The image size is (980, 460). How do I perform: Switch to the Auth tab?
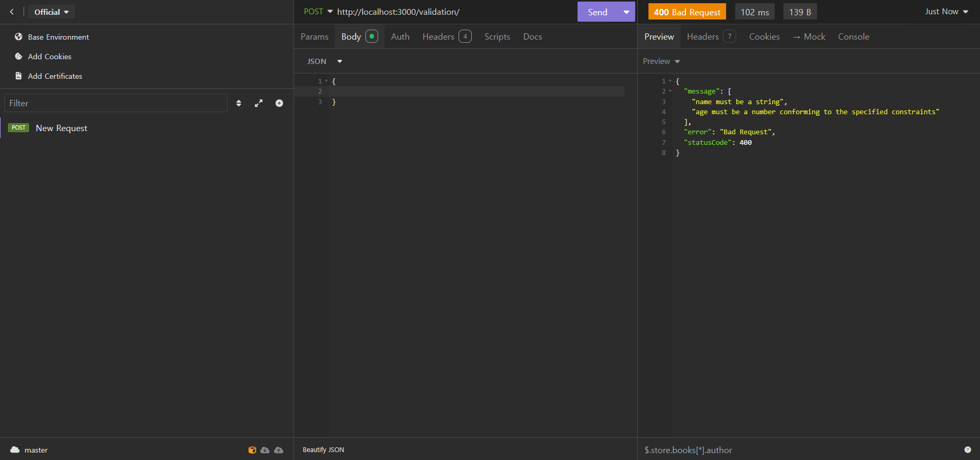point(400,36)
